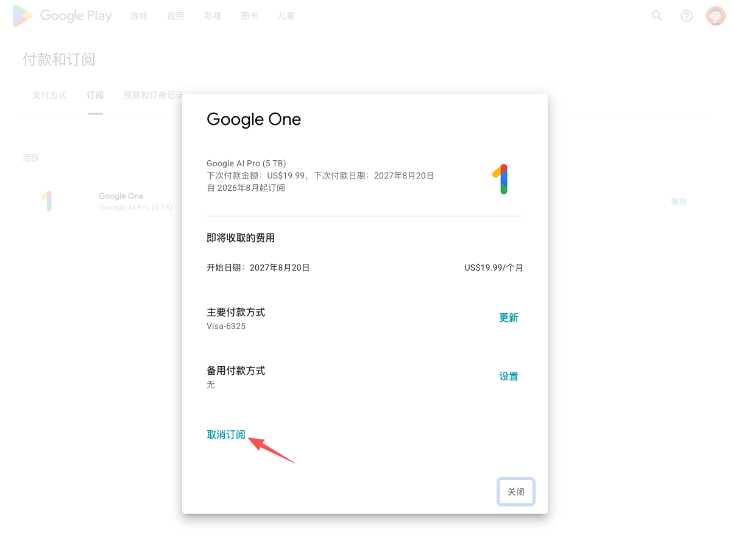Viewport: 733px width, 560px height.
Task: Click the 开始日期：2027年8月20日 text
Action: [258, 268]
